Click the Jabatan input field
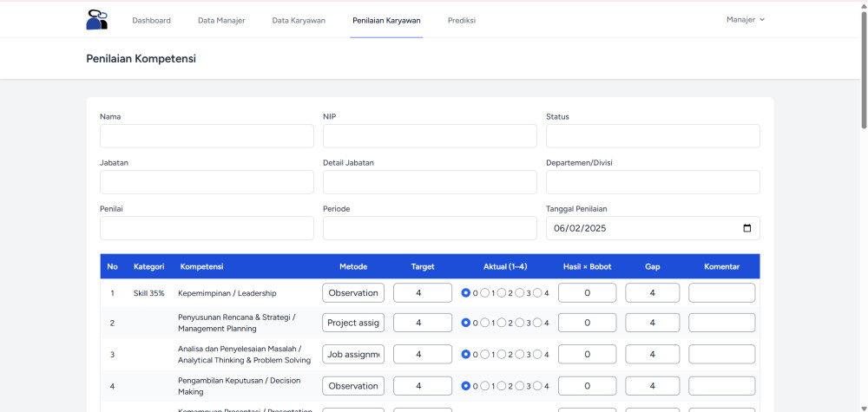868x412 pixels. click(207, 182)
